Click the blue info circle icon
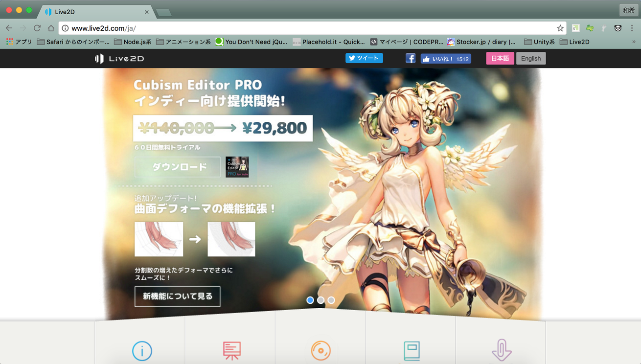The width and height of the screenshot is (641, 364). coord(142,351)
